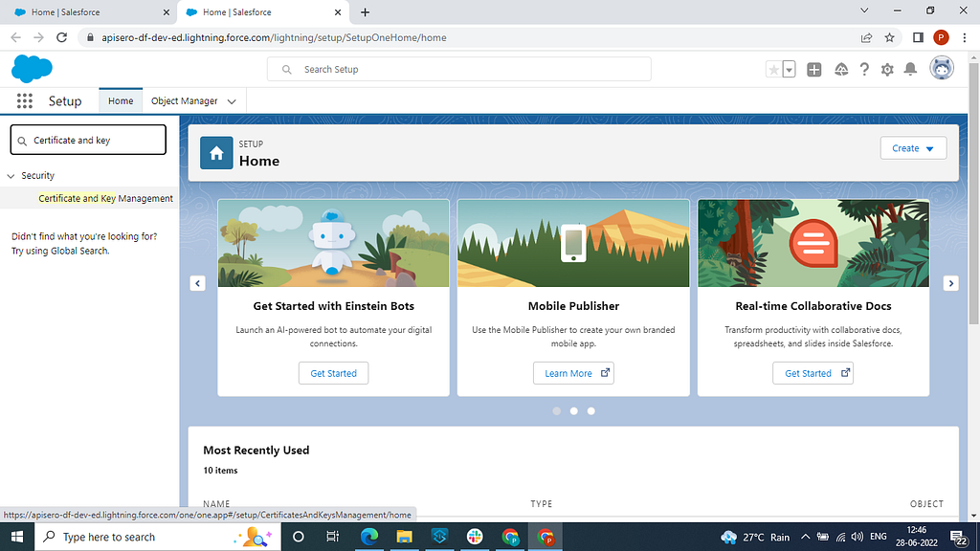View notifications bell icon
Viewport: 980px width, 551px height.
pyautogui.click(x=911, y=69)
